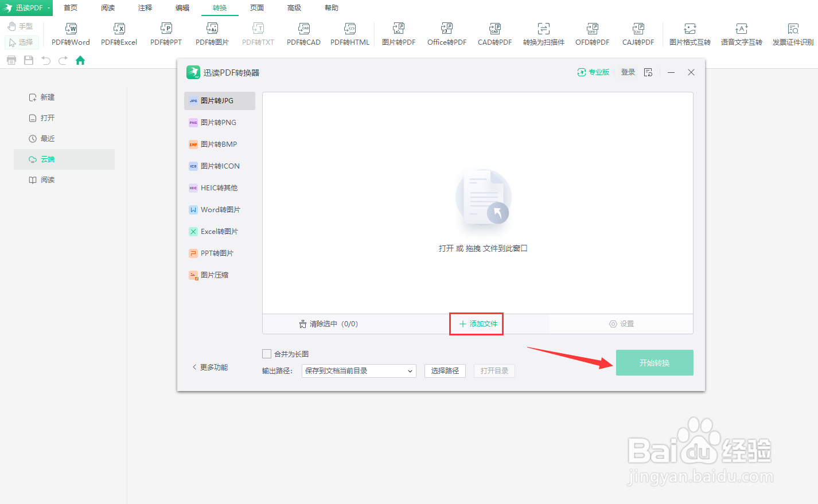Select 图片转JPG in converter list
The width and height of the screenshot is (818, 504).
point(220,101)
